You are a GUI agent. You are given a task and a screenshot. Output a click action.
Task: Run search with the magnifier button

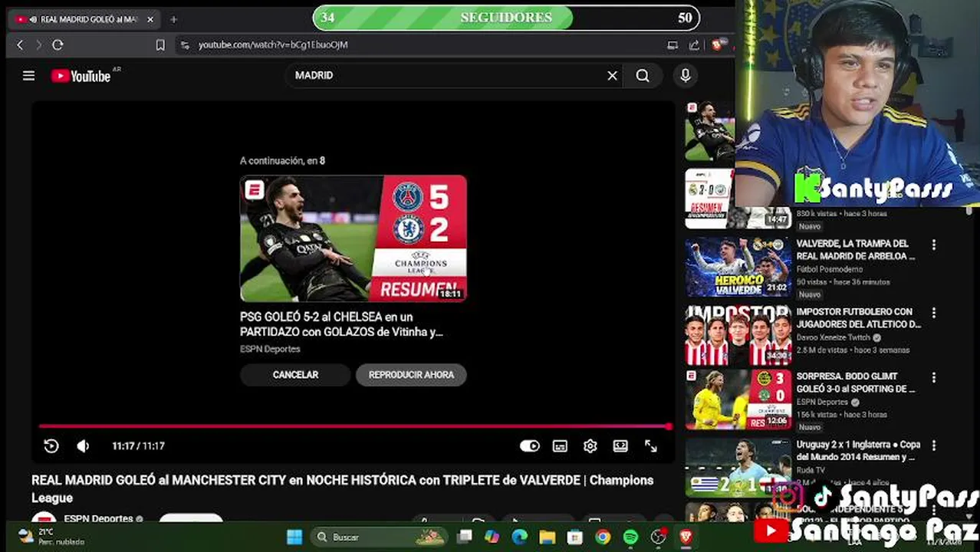643,75
